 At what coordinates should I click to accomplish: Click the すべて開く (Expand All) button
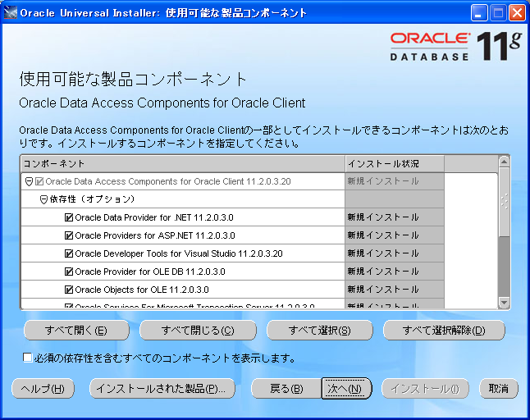(x=76, y=331)
